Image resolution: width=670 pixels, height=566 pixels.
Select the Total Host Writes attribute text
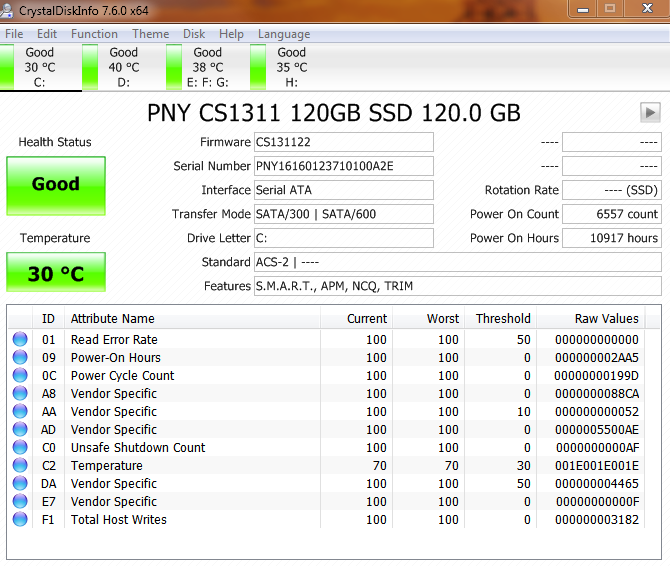tap(118, 519)
